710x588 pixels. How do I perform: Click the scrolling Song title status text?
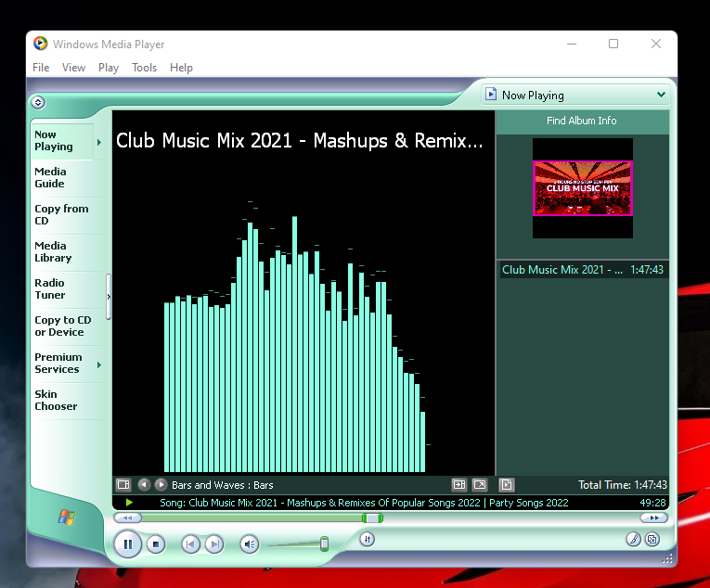[x=364, y=503]
